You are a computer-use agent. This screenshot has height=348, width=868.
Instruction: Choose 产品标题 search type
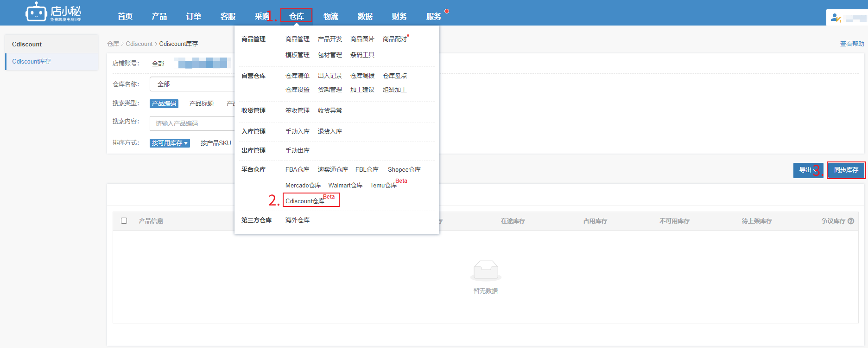point(202,103)
